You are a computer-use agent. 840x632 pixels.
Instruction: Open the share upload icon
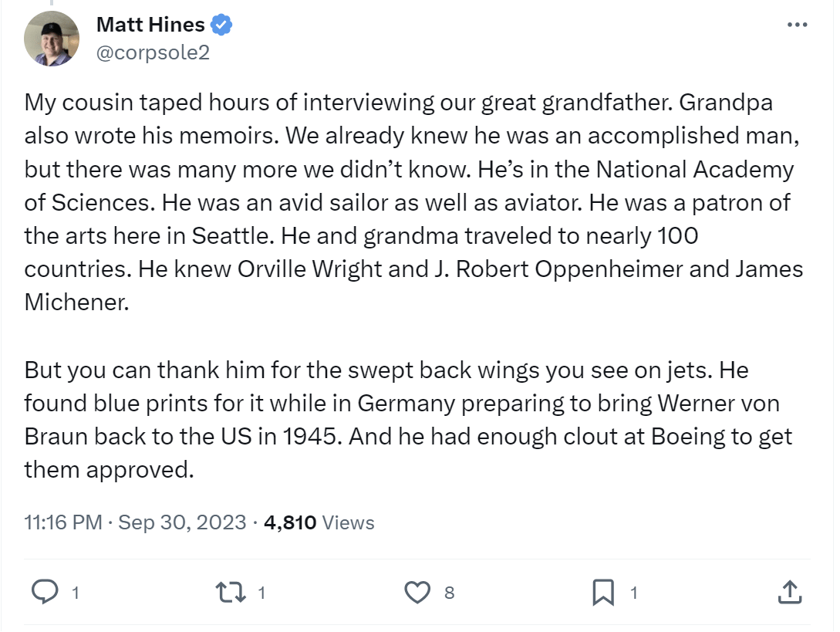790,593
